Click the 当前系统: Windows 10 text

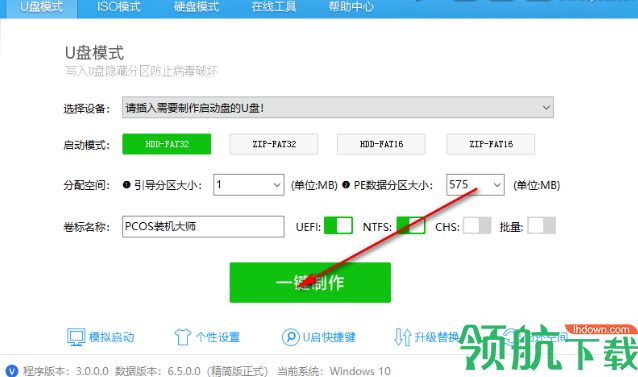coord(334,371)
